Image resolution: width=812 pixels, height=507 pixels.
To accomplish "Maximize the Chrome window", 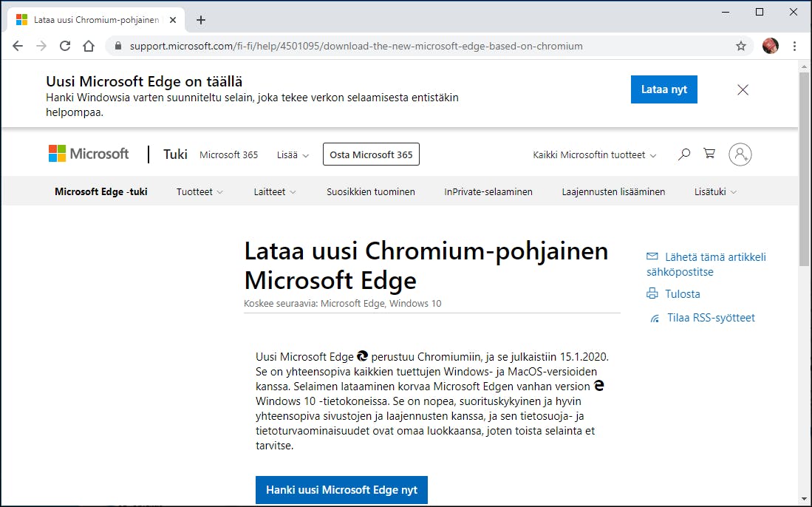I will pos(760,12).
